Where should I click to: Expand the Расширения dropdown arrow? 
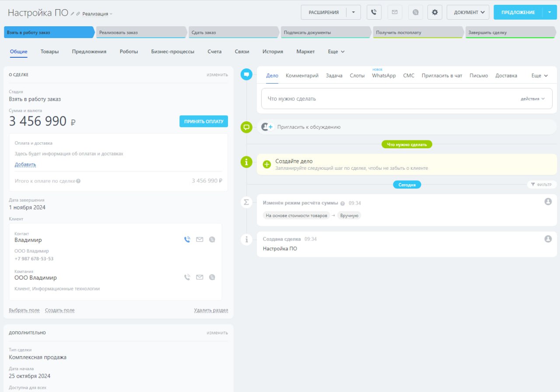click(x=353, y=12)
